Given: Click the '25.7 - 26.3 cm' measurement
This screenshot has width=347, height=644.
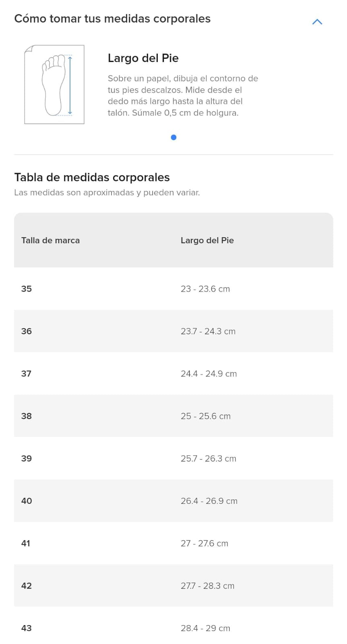Looking at the screenshot, I should pos(208,458).
